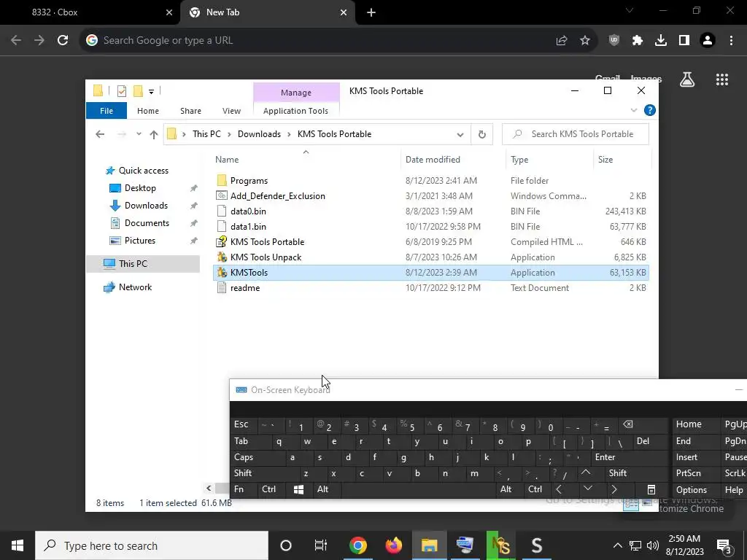Image resolution: width=747 pixels, height=560 pixels.
Task: Open Explorer help question mark icon
Action: (649, 111)
